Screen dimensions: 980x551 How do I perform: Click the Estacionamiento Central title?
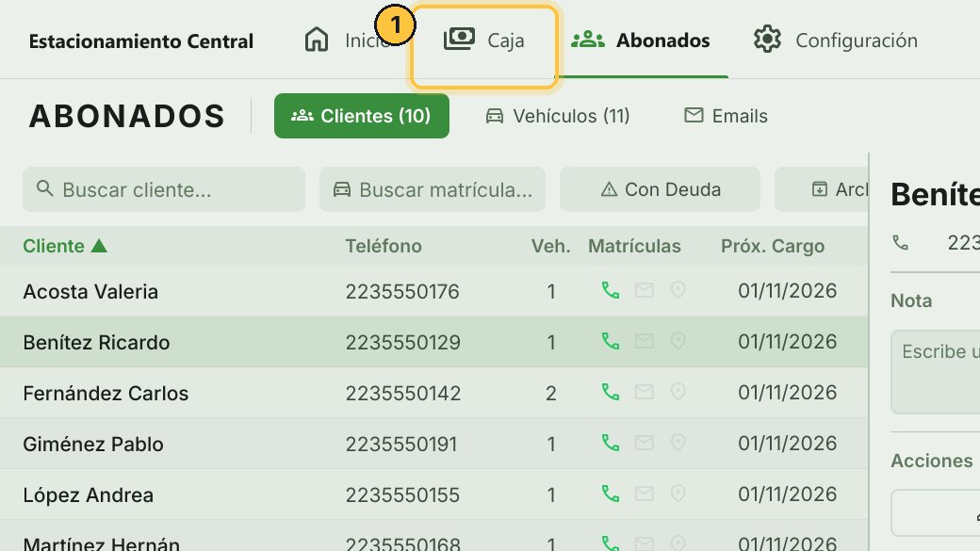(141, 41)
